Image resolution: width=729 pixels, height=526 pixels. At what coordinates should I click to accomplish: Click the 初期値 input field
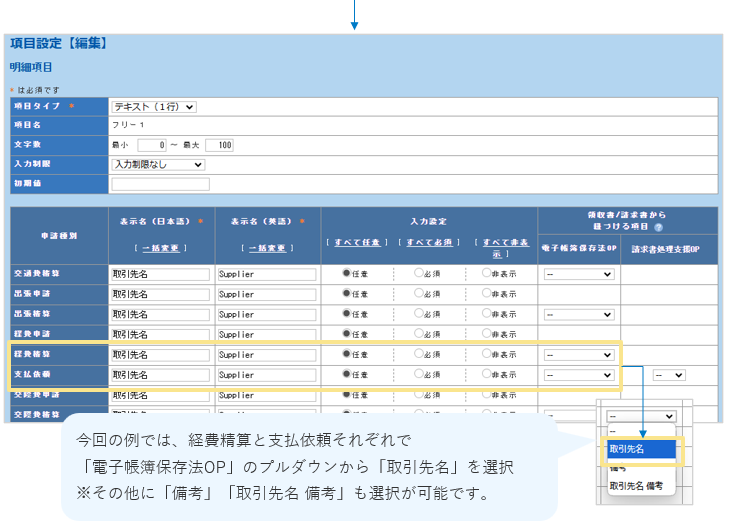point(160,184)
